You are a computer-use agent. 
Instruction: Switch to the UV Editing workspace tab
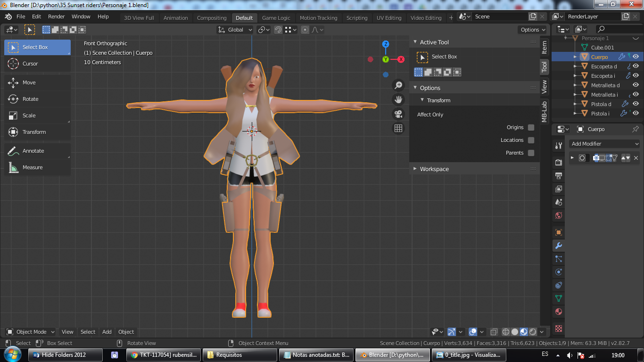pos(389,18)
